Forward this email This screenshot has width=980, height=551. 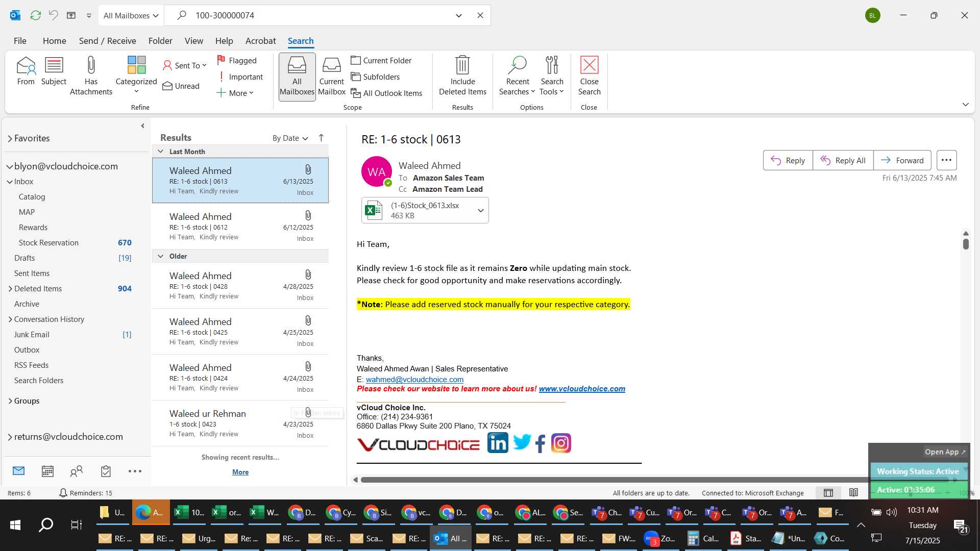point(902,160)
